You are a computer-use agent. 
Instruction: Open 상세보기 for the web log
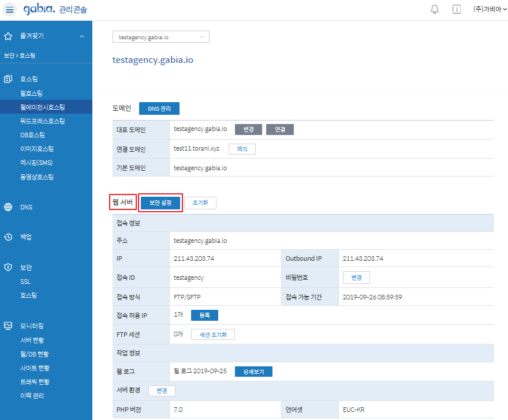pyautogui.click(x=253, y=372)
